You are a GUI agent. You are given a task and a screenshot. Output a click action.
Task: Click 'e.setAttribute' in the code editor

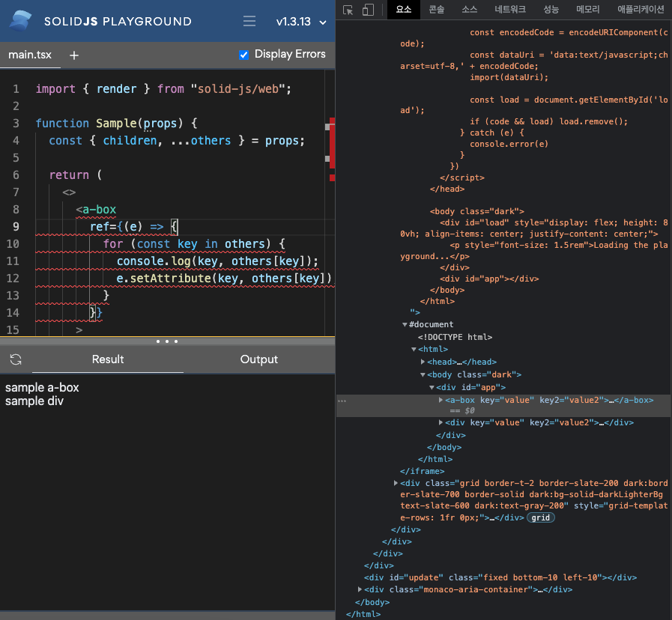click(x=163, y=279)
